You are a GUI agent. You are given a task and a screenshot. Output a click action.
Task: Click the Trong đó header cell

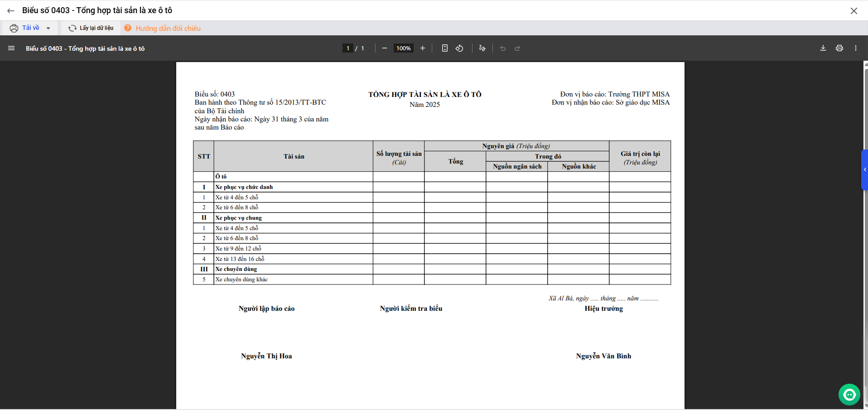548,156
